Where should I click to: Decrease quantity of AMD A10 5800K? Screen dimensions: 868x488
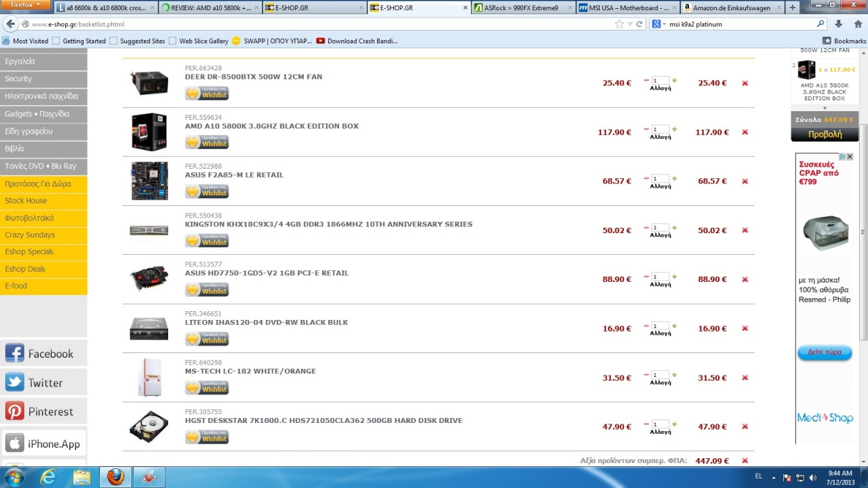[x=646, y=129]
